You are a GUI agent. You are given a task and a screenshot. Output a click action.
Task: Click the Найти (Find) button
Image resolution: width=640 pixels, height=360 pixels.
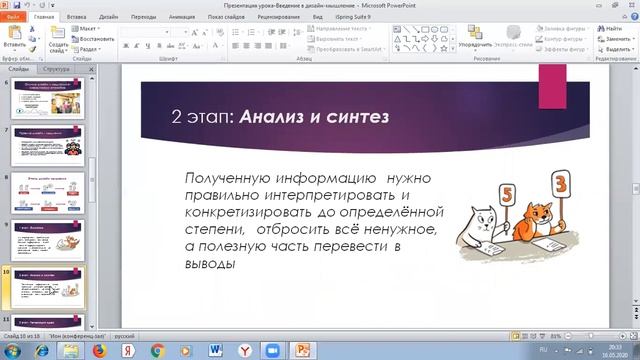point(610,29)
